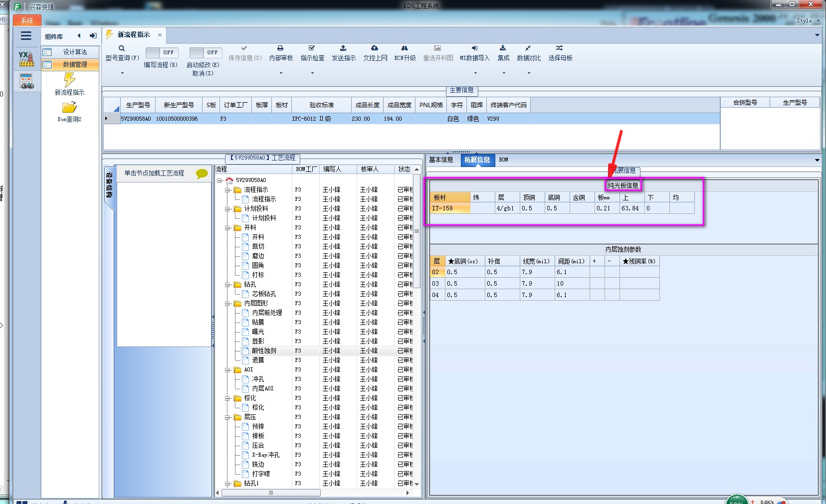Open dropdown arrow under MI数据导入
Viewport: 826px width, 504px height.
(475, 73)
